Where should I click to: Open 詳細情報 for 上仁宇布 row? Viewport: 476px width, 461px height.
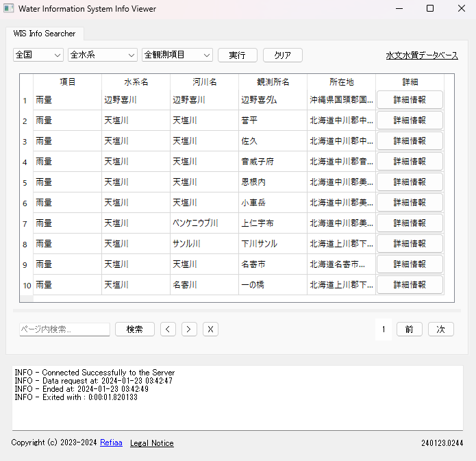tap(410, 223)
